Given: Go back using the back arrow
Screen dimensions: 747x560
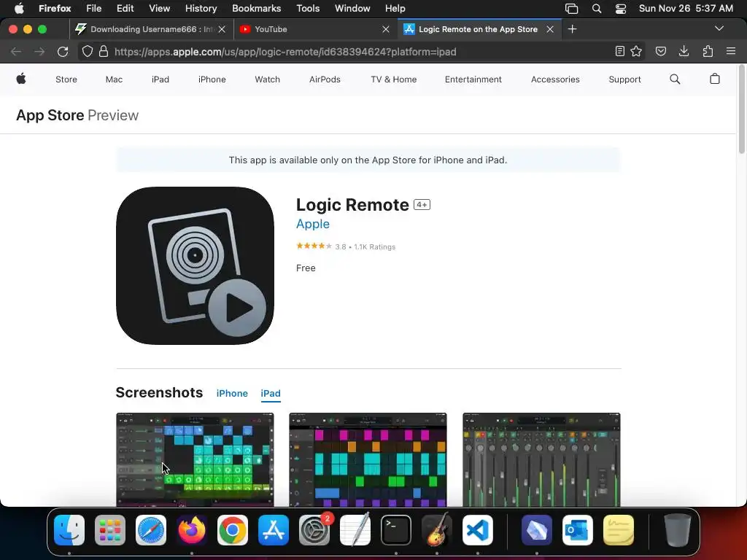Looking at the screenshot, I should (16, 52).
